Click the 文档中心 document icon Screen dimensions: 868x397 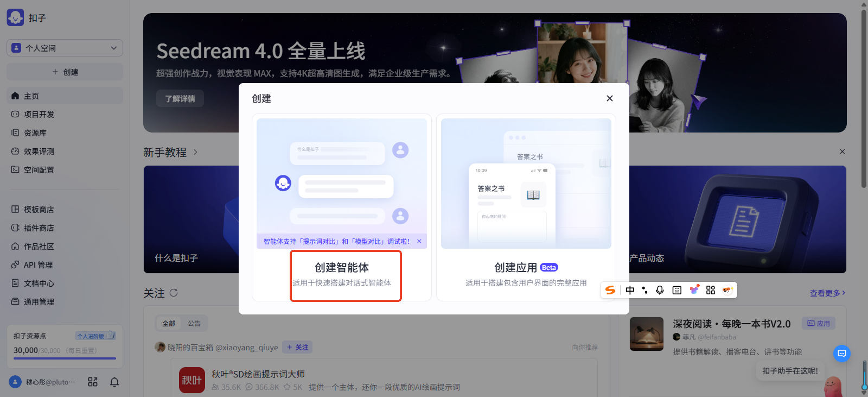[x=15, y=283]
